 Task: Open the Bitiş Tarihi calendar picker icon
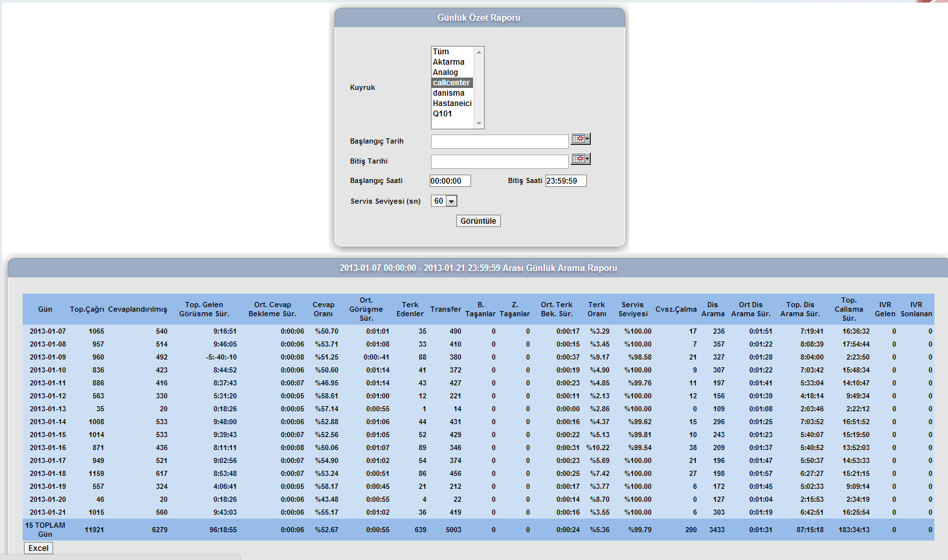(580, 159)
